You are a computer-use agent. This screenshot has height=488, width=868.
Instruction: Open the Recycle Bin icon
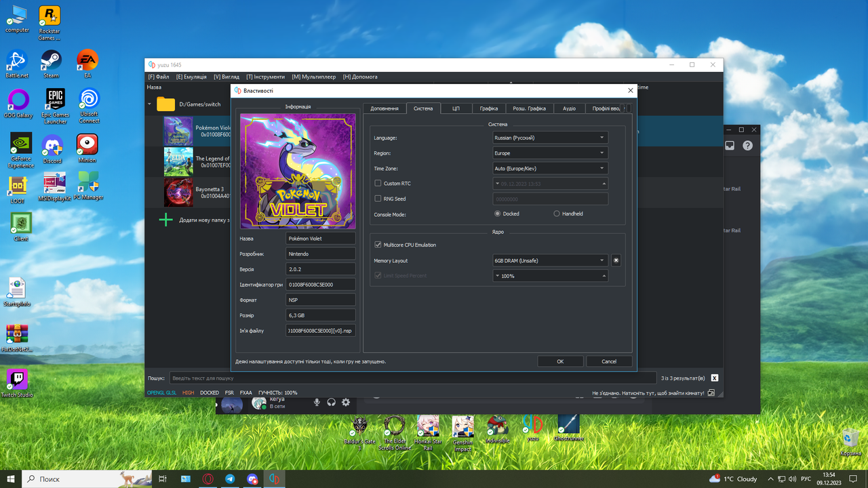850,441
